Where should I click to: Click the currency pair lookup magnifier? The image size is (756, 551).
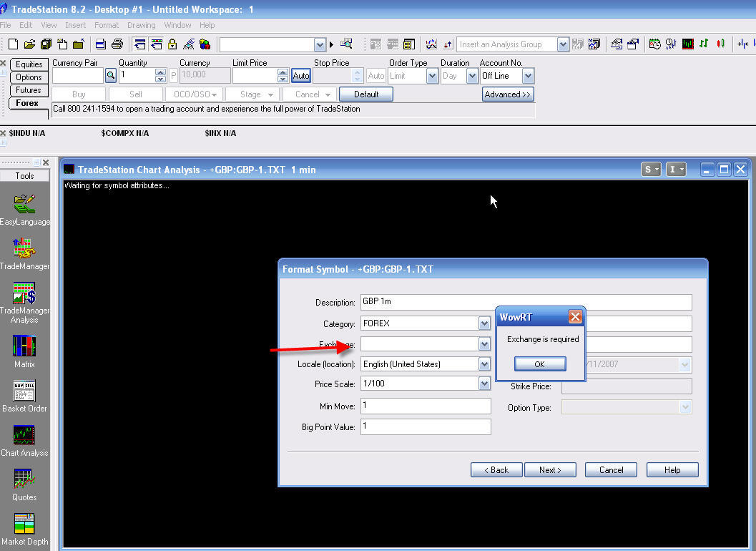click(x=111, y=75)
